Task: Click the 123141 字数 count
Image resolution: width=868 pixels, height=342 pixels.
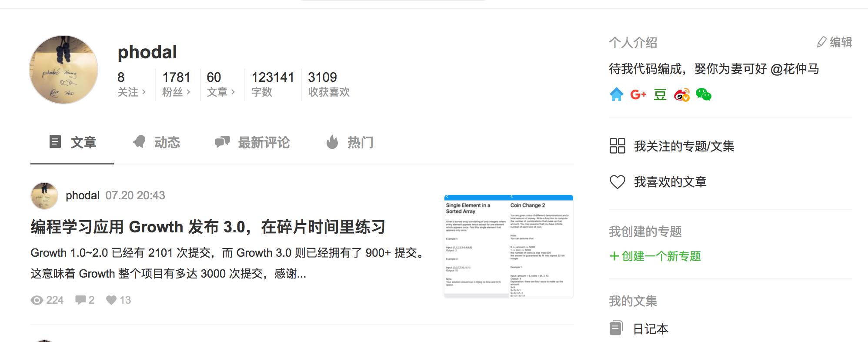Action: (x=273, y=84)
